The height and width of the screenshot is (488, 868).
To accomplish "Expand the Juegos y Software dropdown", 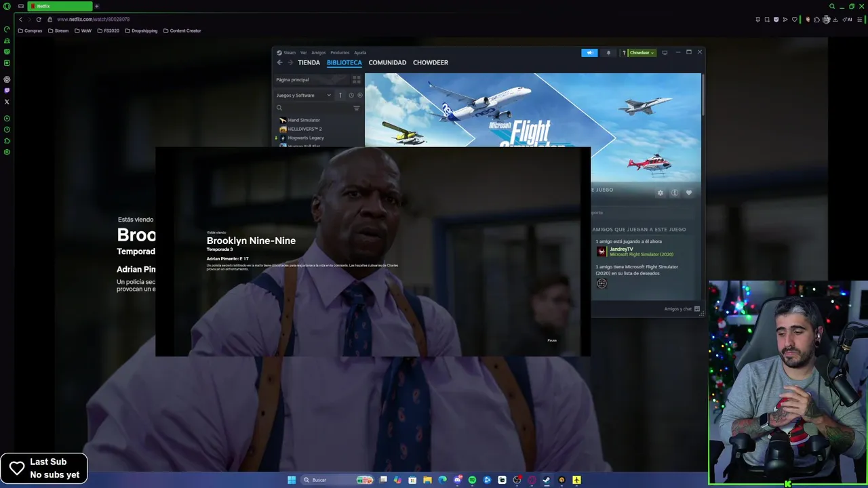I will pyautogui.click(x=304, y=96).
